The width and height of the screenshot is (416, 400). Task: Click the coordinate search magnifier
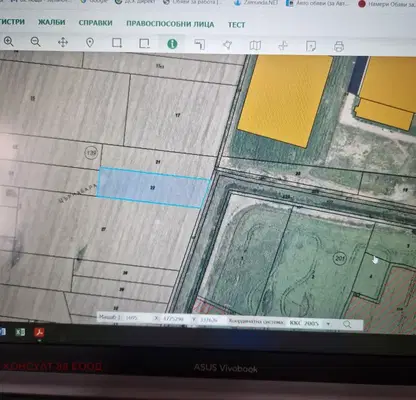[347, 324]
